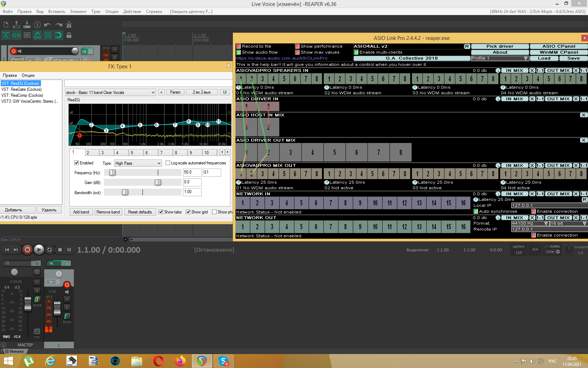Toggle item grouping chain-link icon
Viewport: 588px width, 368px height.
16,35
